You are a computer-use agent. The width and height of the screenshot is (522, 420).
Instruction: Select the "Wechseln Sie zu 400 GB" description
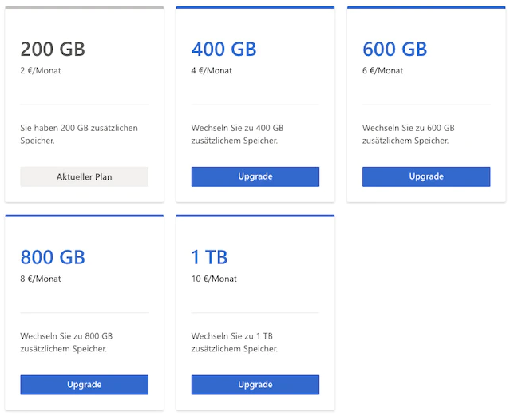click(237, 134)
